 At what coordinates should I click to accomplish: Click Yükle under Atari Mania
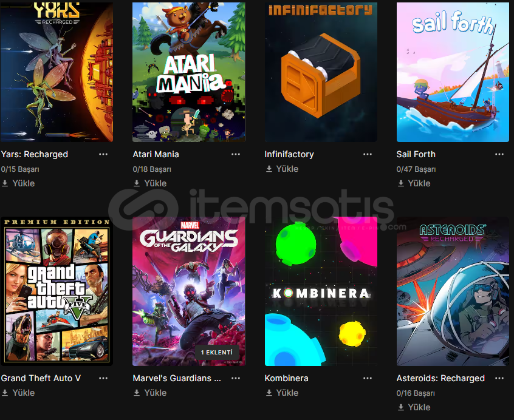click(x=150, y=183)
